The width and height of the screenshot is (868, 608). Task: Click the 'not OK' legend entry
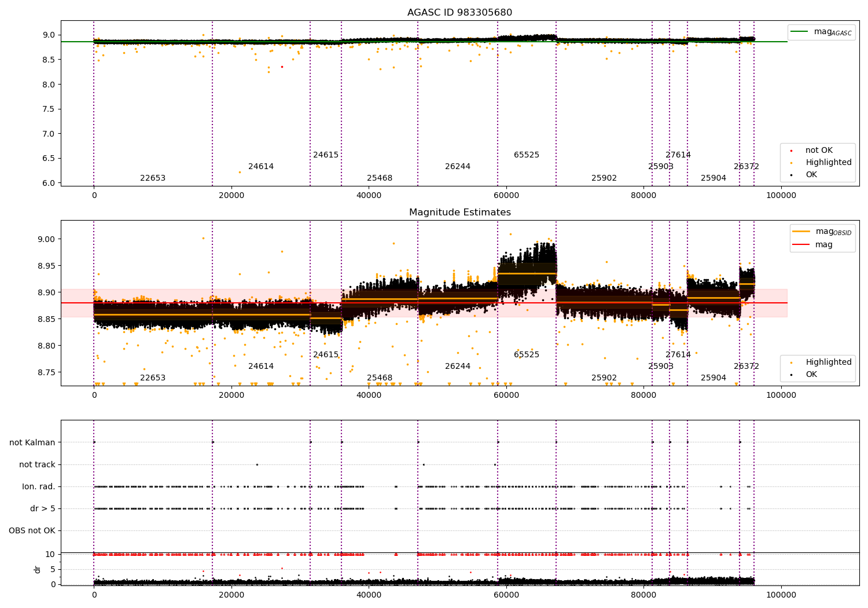pos(819,151)
